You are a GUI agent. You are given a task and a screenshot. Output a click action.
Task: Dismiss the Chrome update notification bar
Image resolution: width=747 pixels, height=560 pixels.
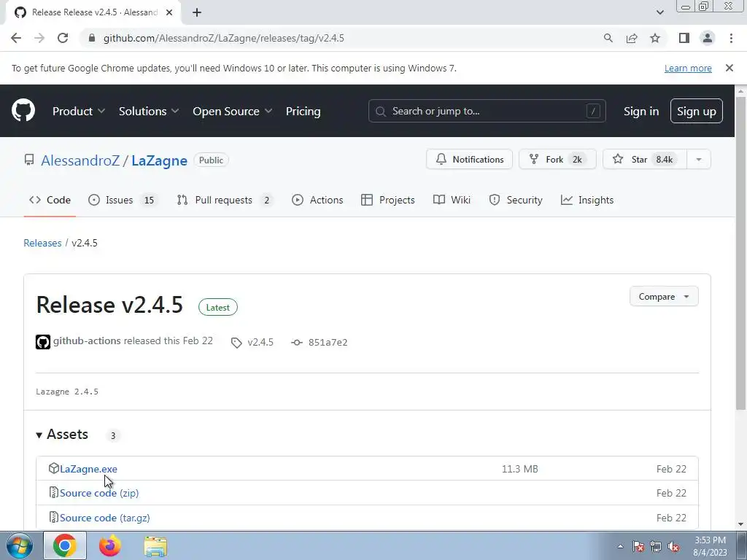pos(729,68)
